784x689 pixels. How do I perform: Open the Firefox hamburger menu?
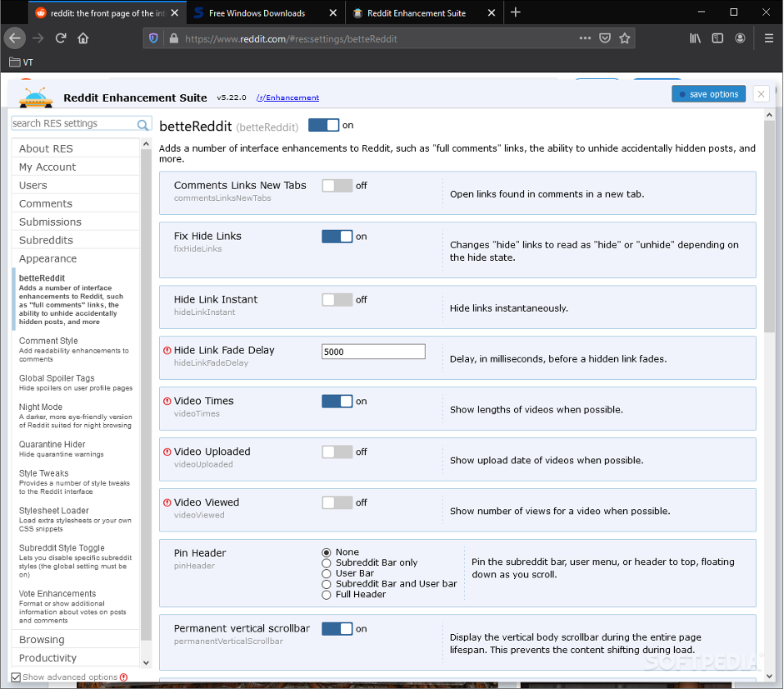(x=769, y=38)
